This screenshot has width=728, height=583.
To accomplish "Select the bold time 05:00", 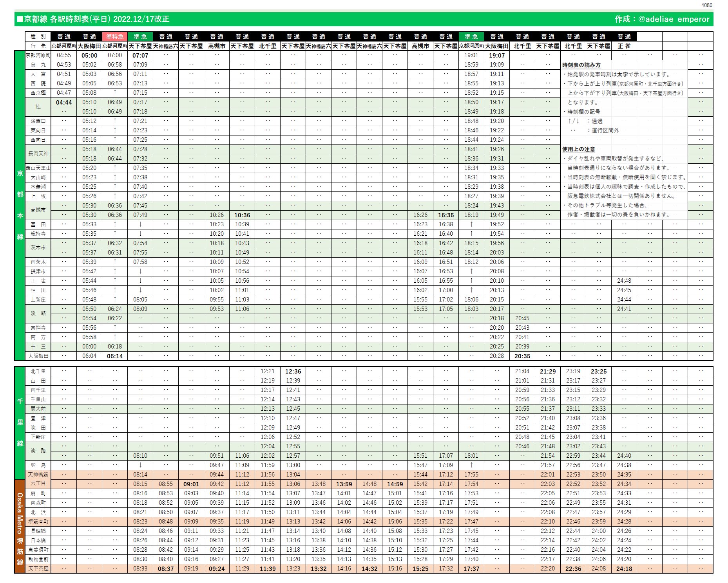I will pyautogui.click(x=89, y=55).
